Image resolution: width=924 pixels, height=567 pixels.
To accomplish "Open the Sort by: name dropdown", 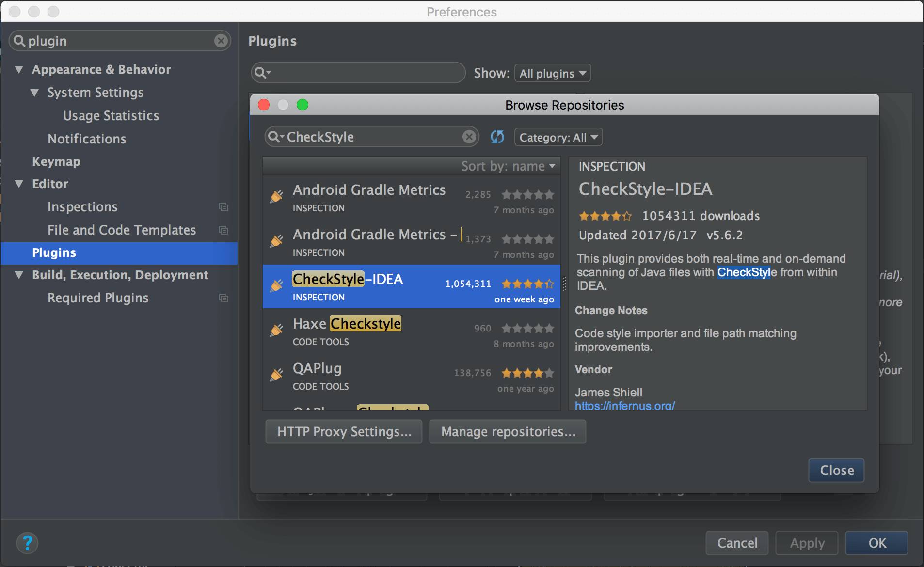I will tap(508, 166).
